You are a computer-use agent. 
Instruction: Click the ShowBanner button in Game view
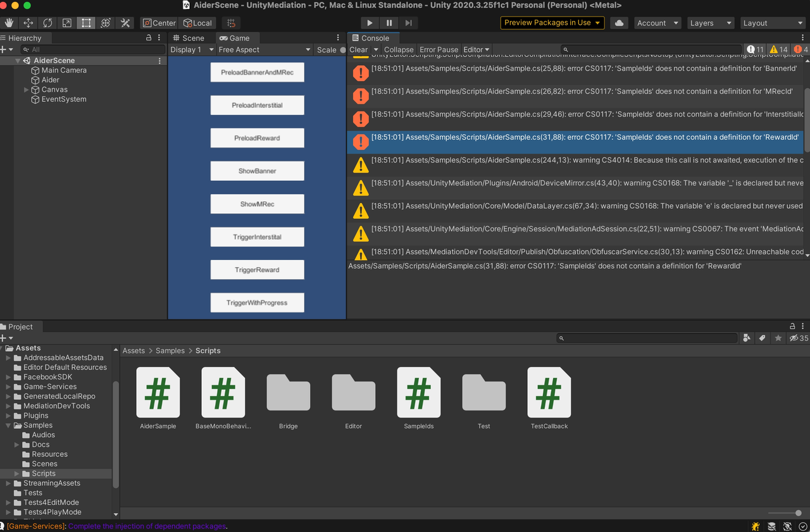tap(257, 171)
